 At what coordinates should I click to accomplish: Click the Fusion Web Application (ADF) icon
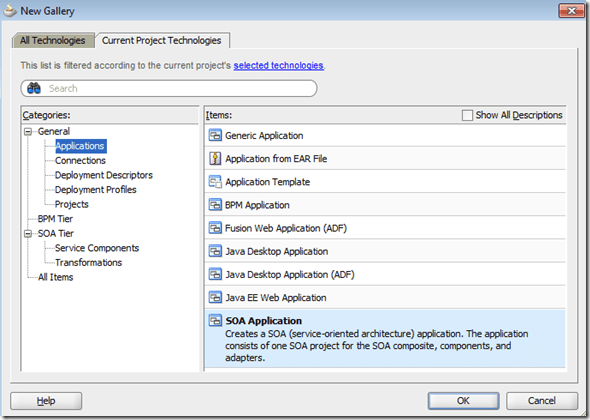[215, 228]
